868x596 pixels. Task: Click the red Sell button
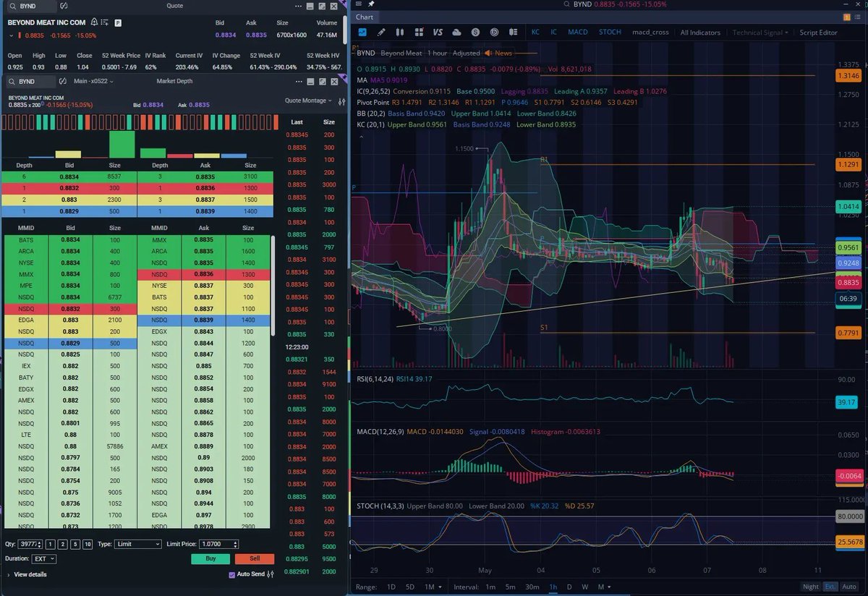(255, 559)
